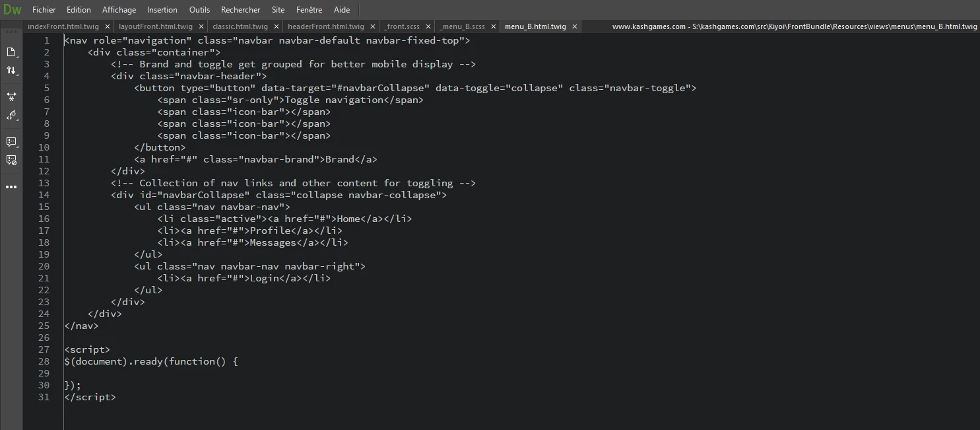
Task: Open the Edition menu
Action: coord(79,10)
